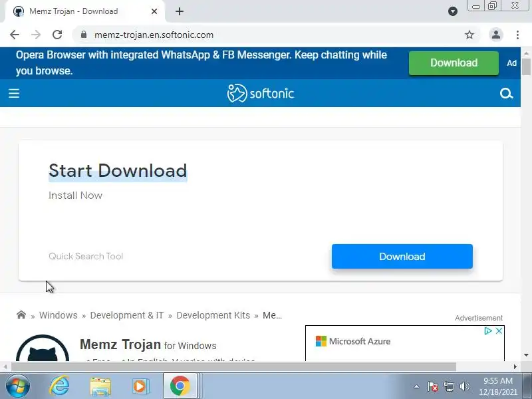Open the Chrome three-dot menu
The width and height of the screenshot is (532, 399).
pyautogui.click(x=517, y=35)
